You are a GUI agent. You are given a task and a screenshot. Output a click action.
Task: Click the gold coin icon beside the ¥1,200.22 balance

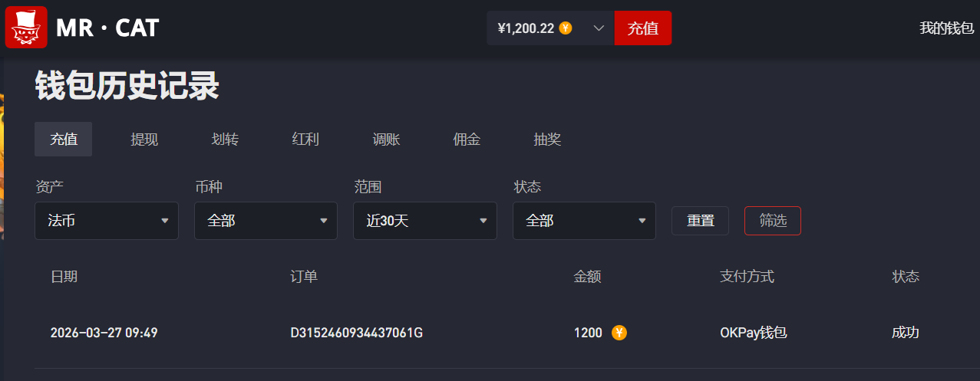(566, 28)
